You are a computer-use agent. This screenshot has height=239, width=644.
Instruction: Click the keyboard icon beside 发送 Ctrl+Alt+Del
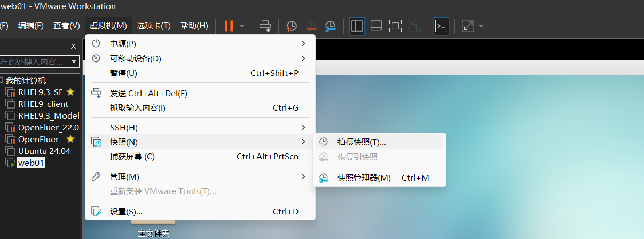coord(96,93)
